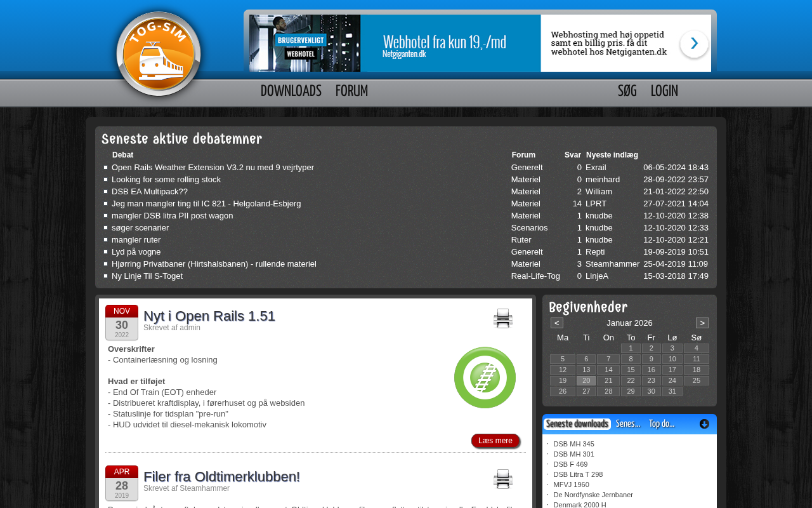Open søger scenarier topic

pyautogui.click(x=140, y=228)
